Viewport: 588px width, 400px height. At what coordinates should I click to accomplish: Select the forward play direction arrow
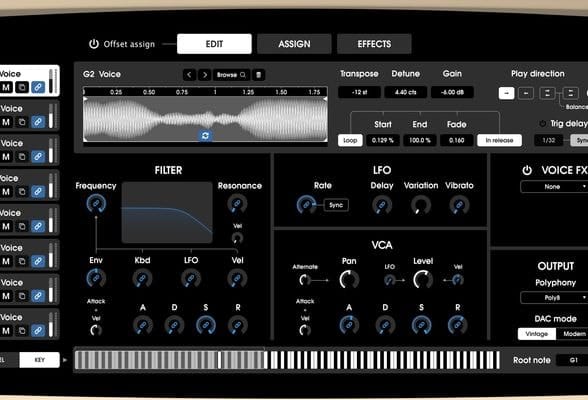pyautogui.click(x=506, y=93)
